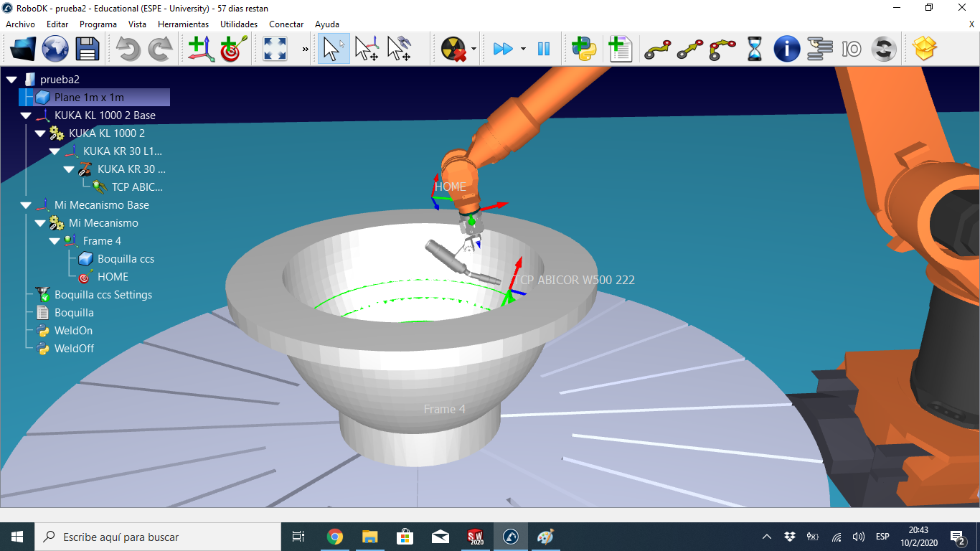Image resolution: width=980 pixels, height=551 pixels.
Task: Click the Add New Target icon
Action: (233, 49)
